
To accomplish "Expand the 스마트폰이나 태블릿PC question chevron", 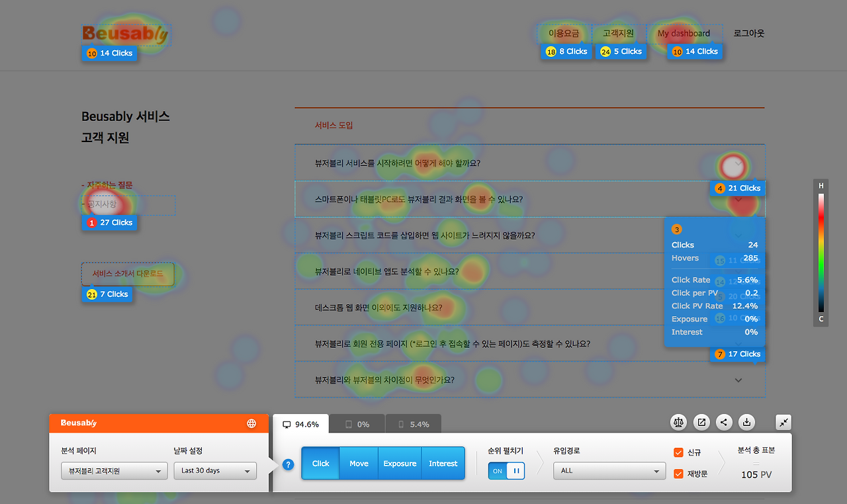I will 739,200.
